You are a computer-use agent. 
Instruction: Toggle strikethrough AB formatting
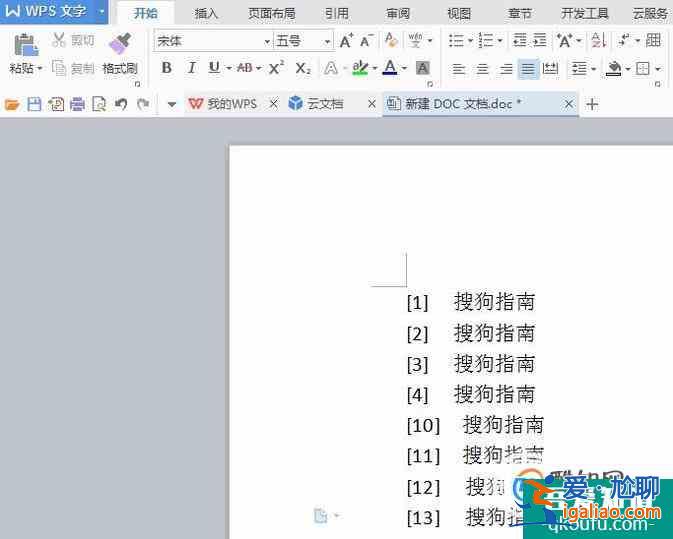(245, 68)
